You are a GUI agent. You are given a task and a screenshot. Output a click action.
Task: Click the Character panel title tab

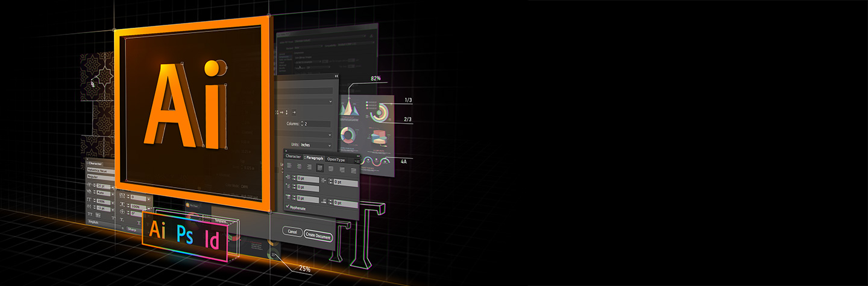pos(95,163)
